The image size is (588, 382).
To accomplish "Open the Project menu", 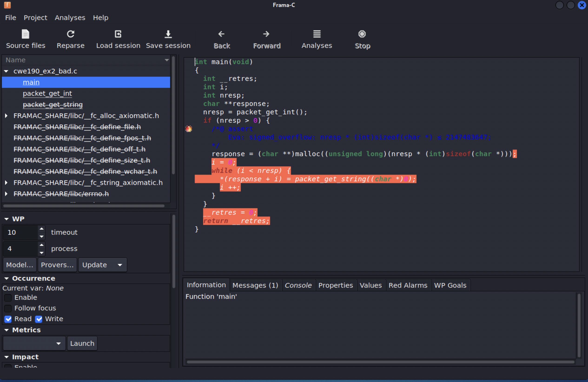I will (x=35, y=17).
